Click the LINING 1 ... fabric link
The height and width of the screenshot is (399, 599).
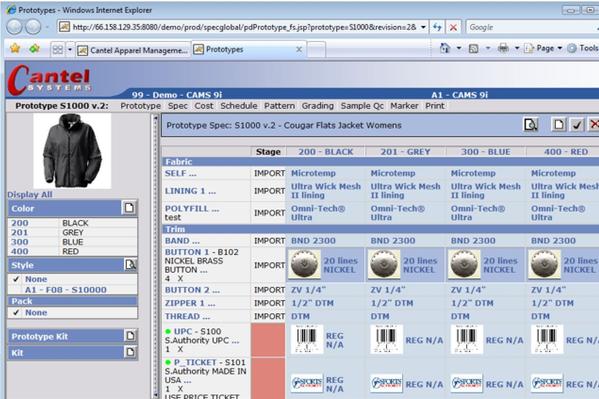(190, 191)
